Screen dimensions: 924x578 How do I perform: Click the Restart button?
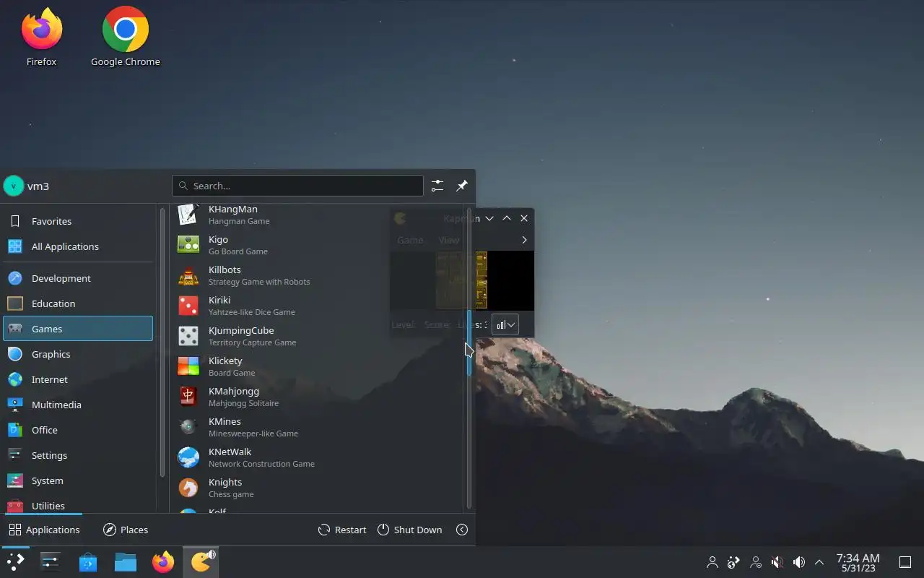pyautogui.click(x=342, y=530)
